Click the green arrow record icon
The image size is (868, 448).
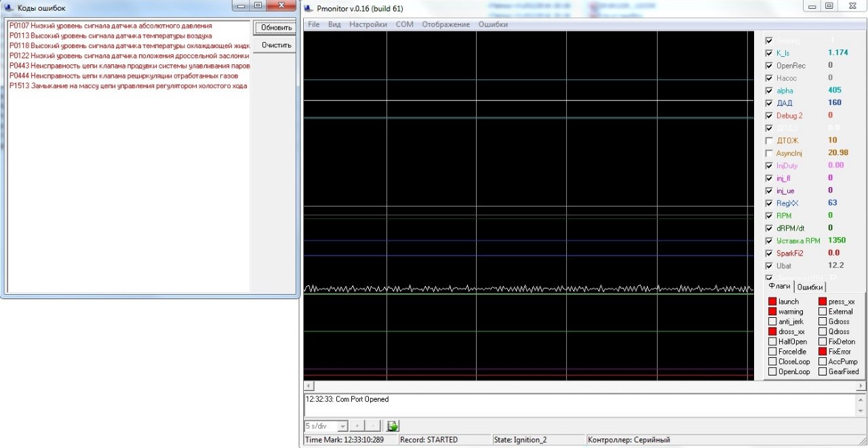393,426
